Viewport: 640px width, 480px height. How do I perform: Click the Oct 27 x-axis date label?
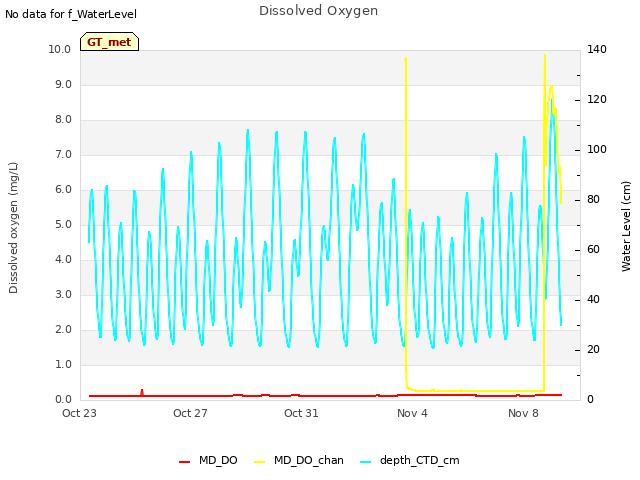coord(190,413)
